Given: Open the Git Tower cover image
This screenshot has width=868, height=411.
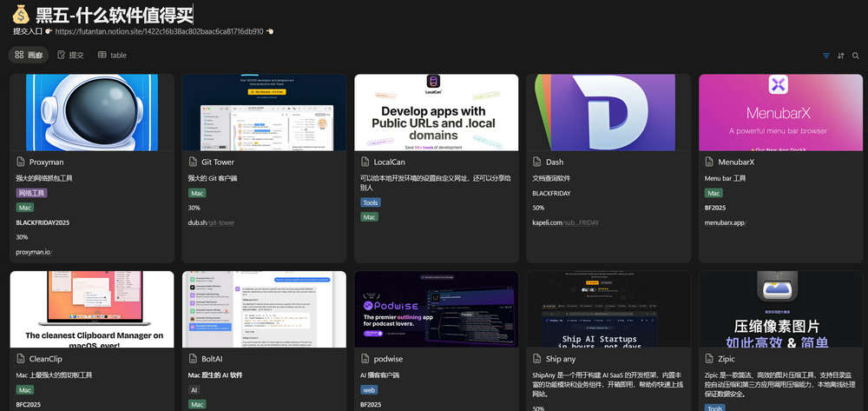Looking at the screenshot, I should coord(264,112).
